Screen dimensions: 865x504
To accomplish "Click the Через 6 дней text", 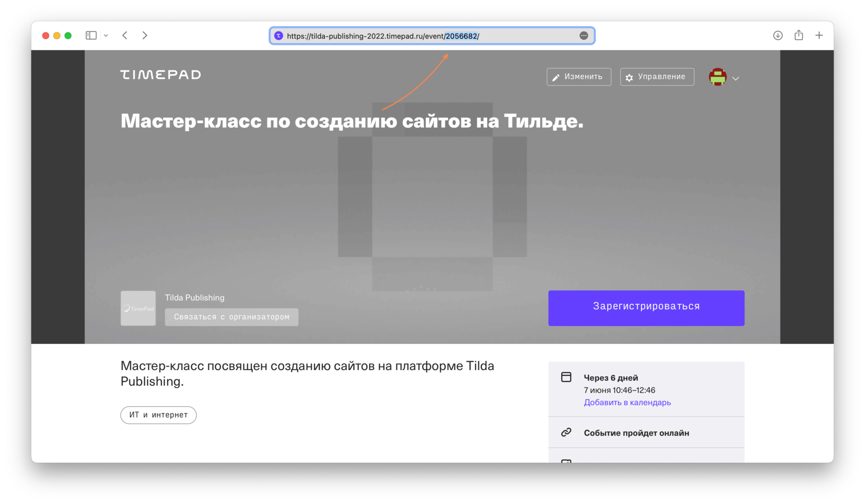I will 611,378.
